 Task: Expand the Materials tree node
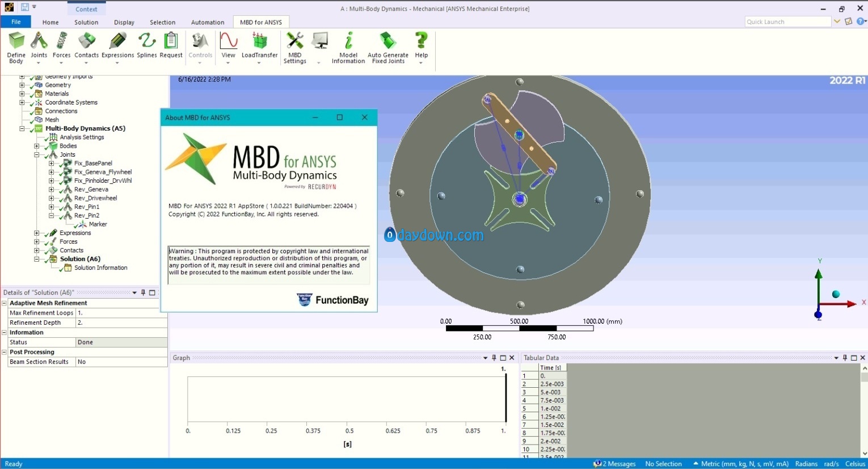[x=22, y=94]
